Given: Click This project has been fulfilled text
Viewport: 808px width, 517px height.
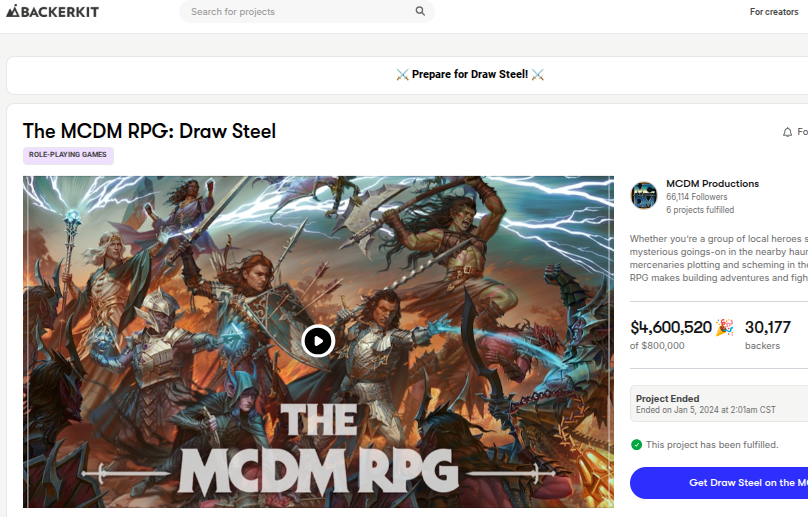Looking at the screenshot, I should pyautogui.click(x=712, y=445).
